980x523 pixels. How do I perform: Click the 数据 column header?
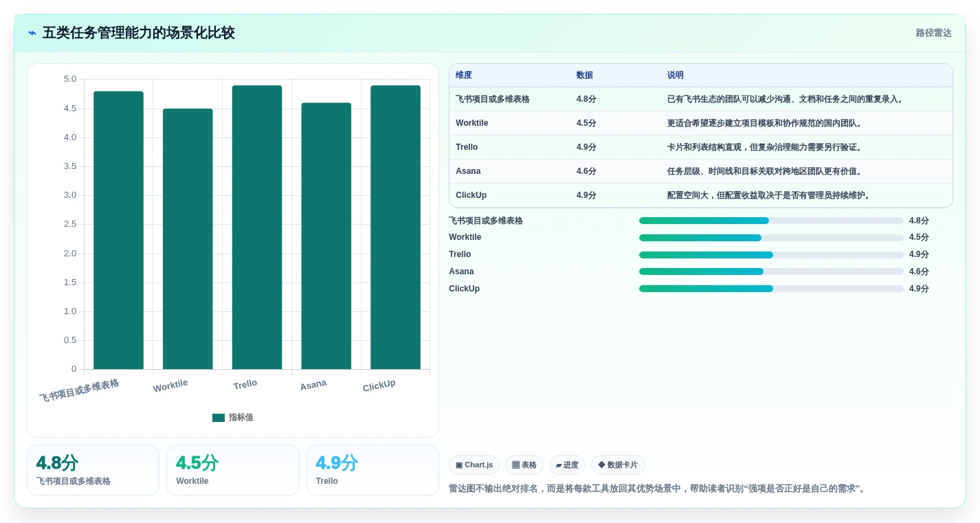[585, 76]
